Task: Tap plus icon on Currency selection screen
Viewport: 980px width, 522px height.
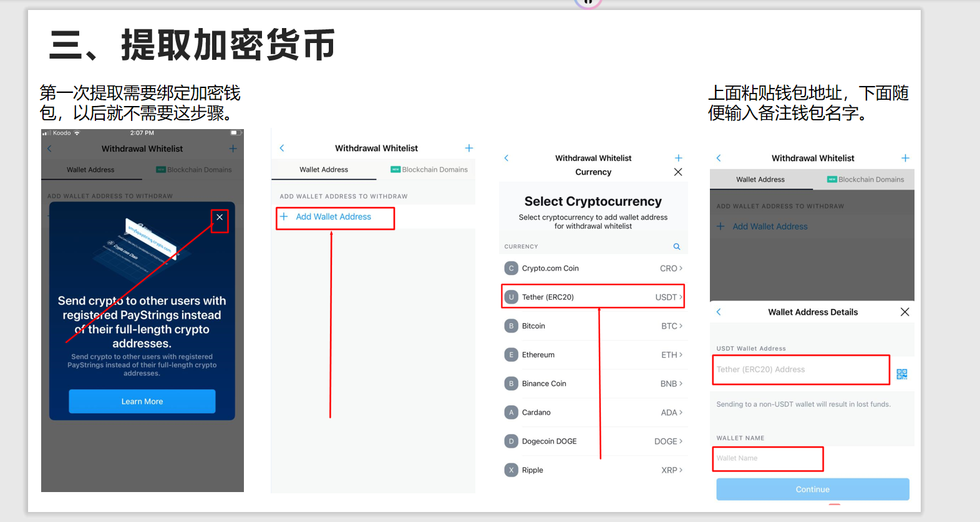Action: [x=679, y=158]
